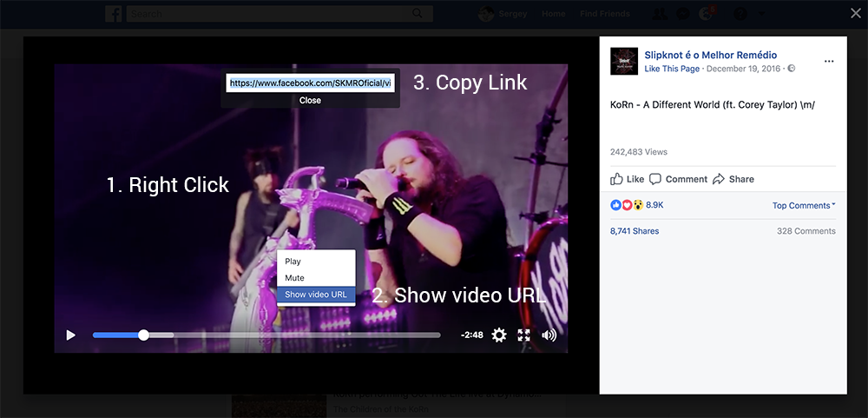This screenshot has width=868, height=418.
Task: Select Play in the context menu
Action: pyautogui.click(x=316, y=261)
